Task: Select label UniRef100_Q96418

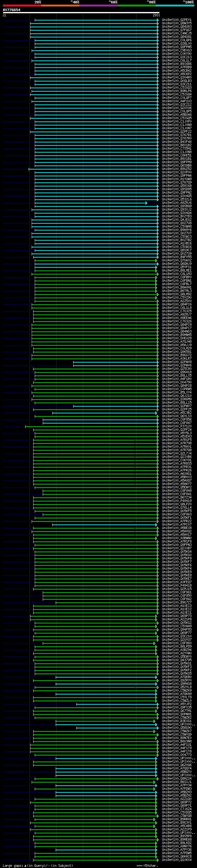Action: (x=176, y=372)
